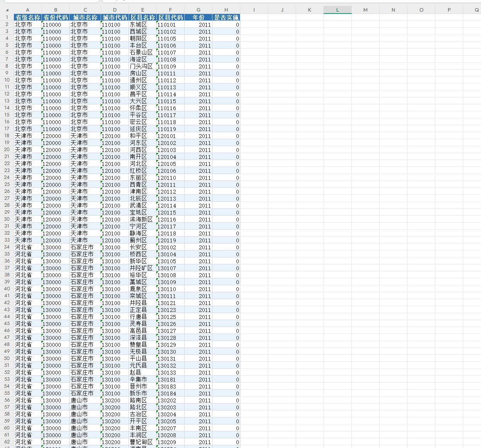
Task: Click cell 海淀区
Action: [143, 59]
